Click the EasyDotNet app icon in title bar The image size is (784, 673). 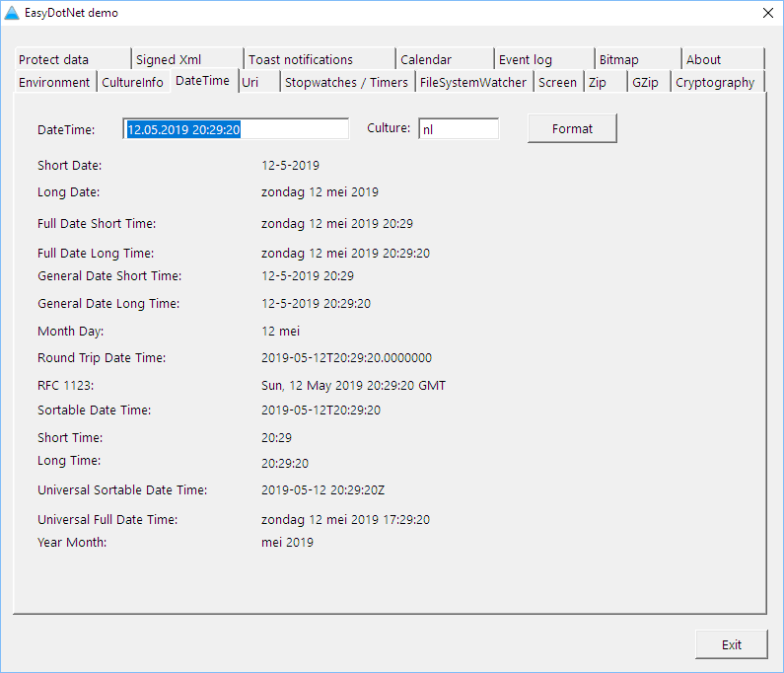coord(13,13)
